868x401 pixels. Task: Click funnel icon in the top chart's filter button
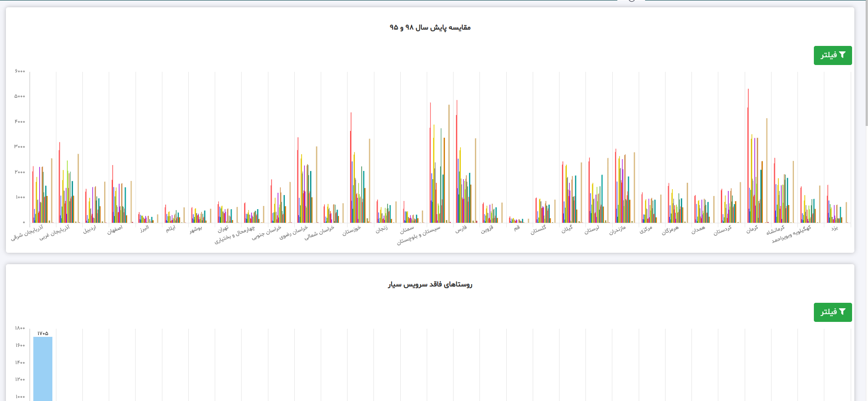(842, 55)
